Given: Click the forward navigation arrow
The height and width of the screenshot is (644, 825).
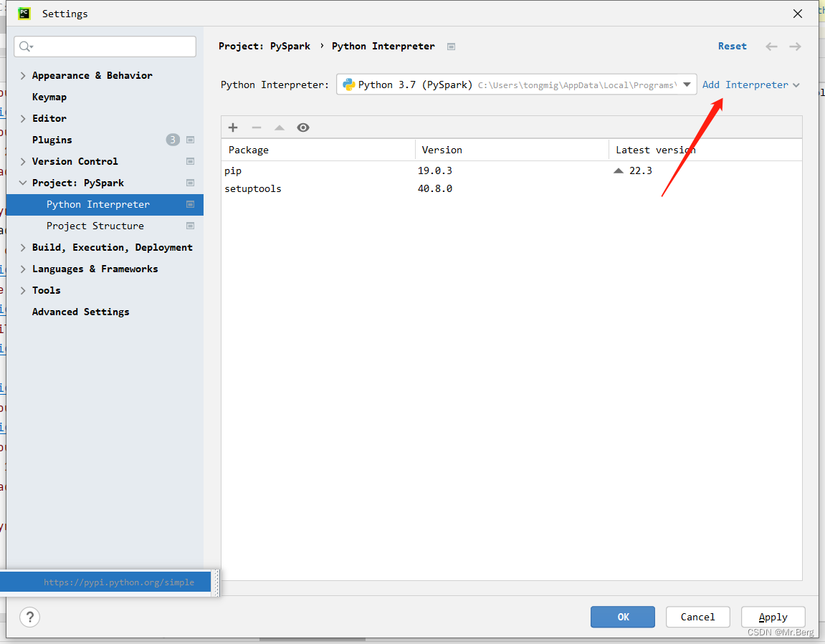Looking at the screenshot, I should (x=795, y=47).
